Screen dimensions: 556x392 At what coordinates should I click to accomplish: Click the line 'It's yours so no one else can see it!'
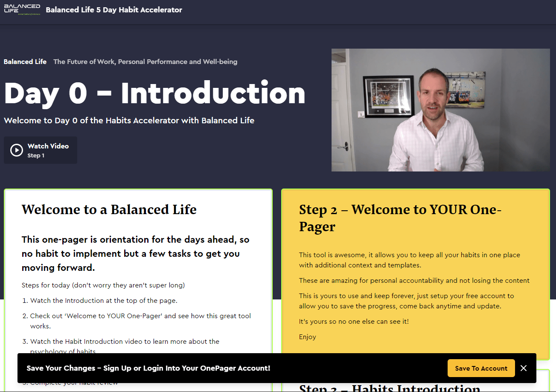pos(354,322)
